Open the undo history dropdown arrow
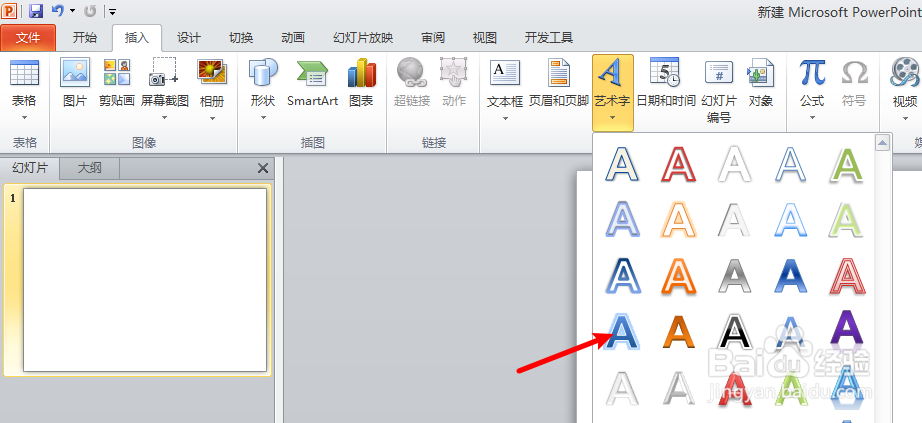The height and width of the screenshot is (423, 922). 72,11
